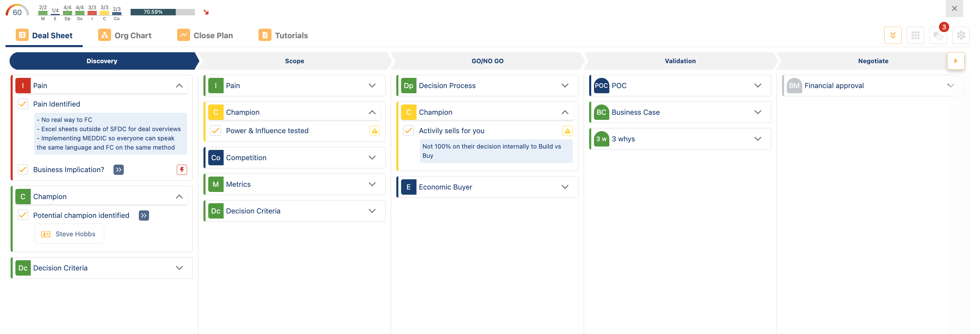The height and width of the screenshot is (334, 980).
Task: Toggle the Power & Influence tested checkbox
Action: (216, 131)
